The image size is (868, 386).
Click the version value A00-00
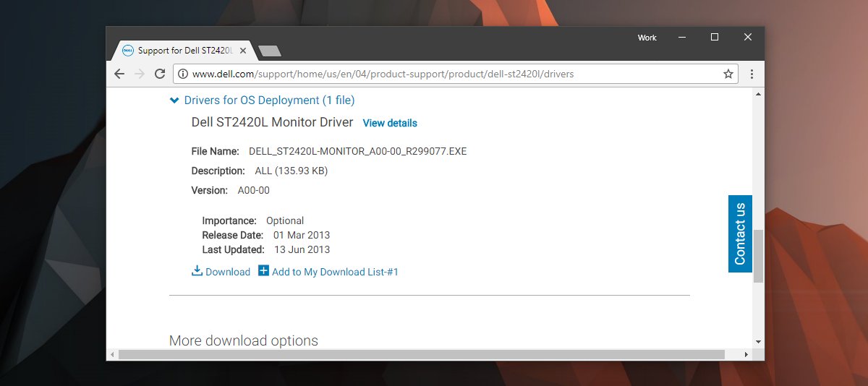(254, 191)
